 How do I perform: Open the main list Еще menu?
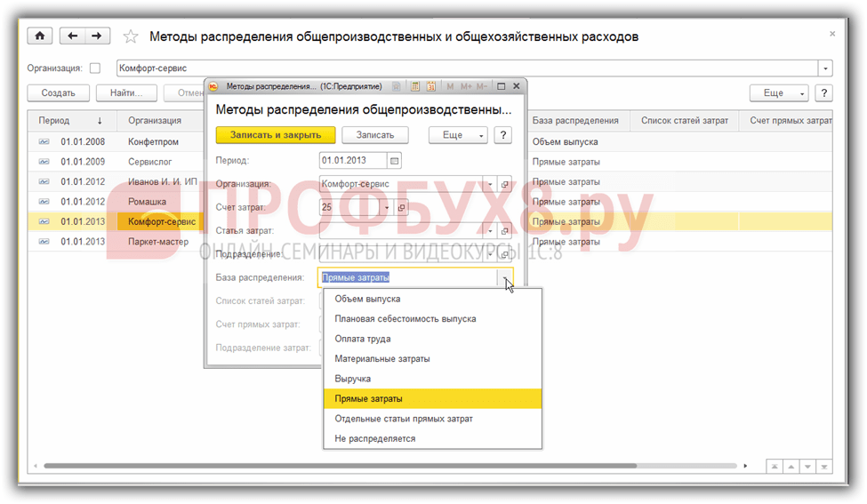tap(779, 92)
